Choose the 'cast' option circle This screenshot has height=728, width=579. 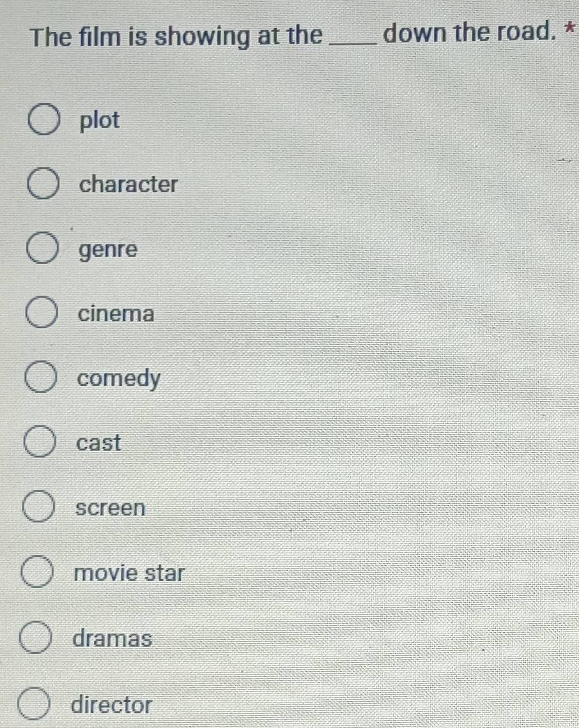point(40,441)
